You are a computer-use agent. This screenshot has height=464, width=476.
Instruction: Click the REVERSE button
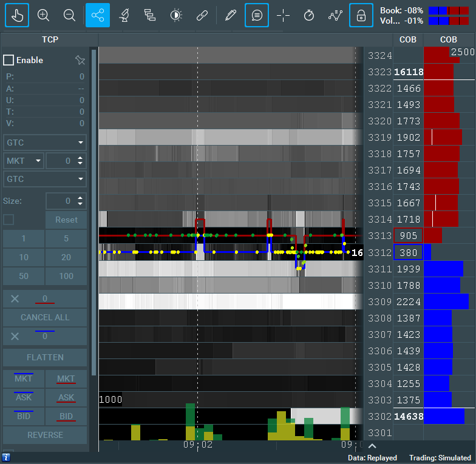45,435
